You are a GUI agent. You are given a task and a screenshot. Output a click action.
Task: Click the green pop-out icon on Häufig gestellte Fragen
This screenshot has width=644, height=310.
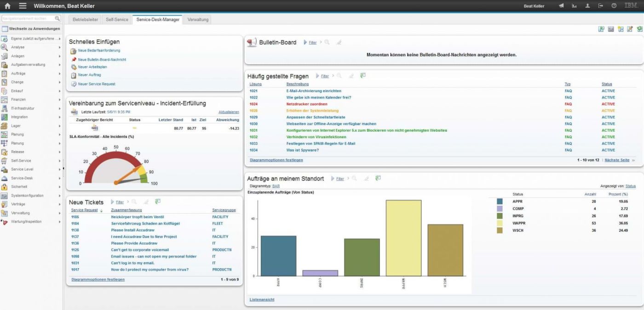point(363,75)
